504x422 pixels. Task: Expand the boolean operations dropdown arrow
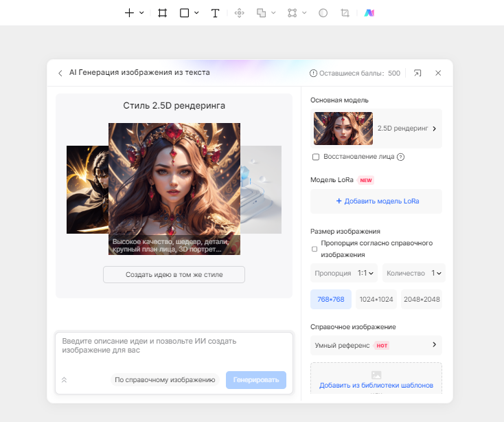coord(273,13)
